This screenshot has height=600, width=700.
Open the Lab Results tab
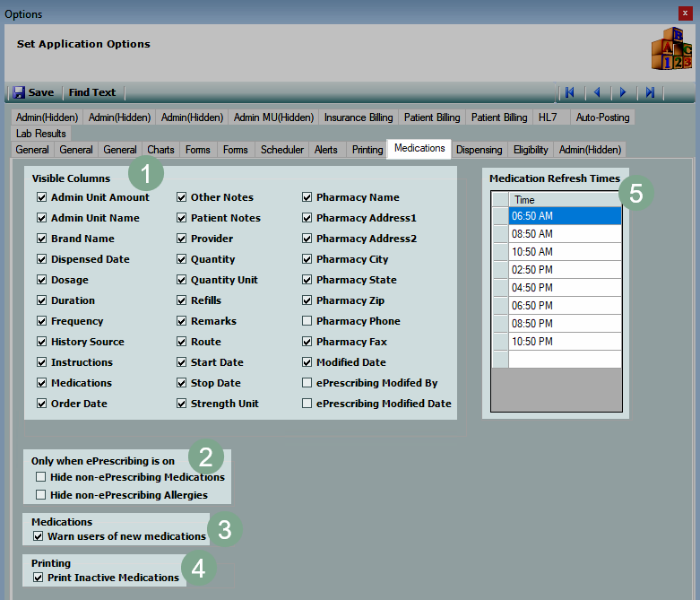click(x=41, y=134)
